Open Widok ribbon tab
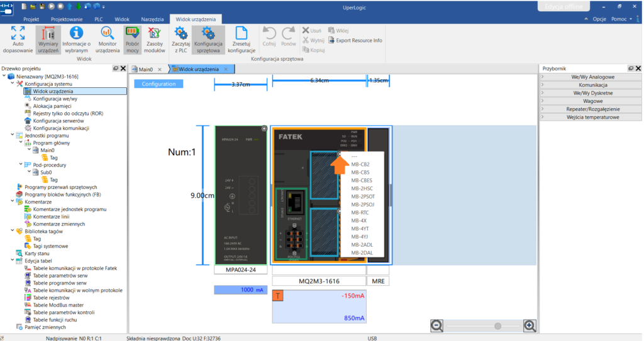 click(122, 19)
